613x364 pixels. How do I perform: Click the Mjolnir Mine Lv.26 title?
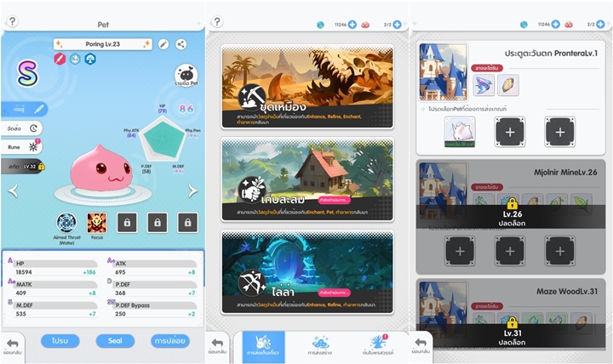click(x=565, y=173)
